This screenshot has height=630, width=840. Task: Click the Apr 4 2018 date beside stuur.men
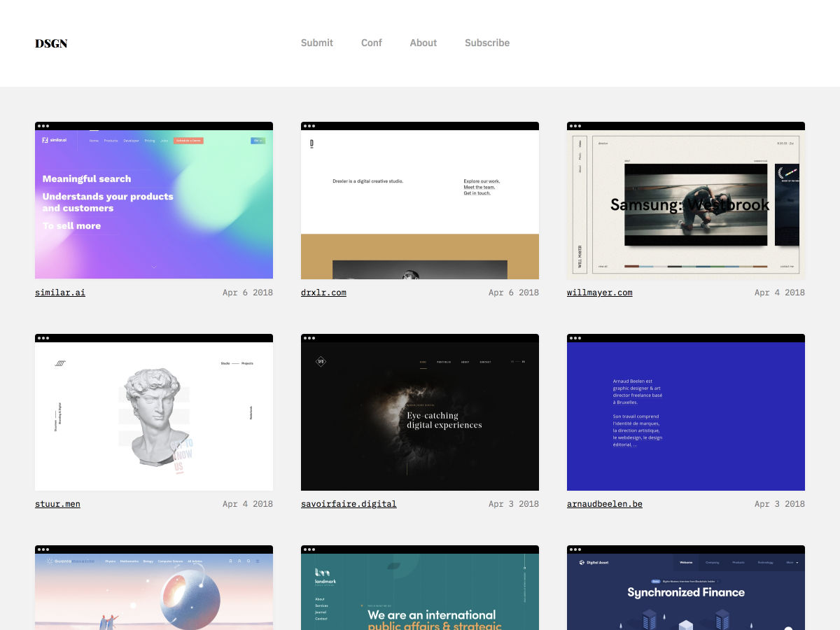tap(248, 504)
